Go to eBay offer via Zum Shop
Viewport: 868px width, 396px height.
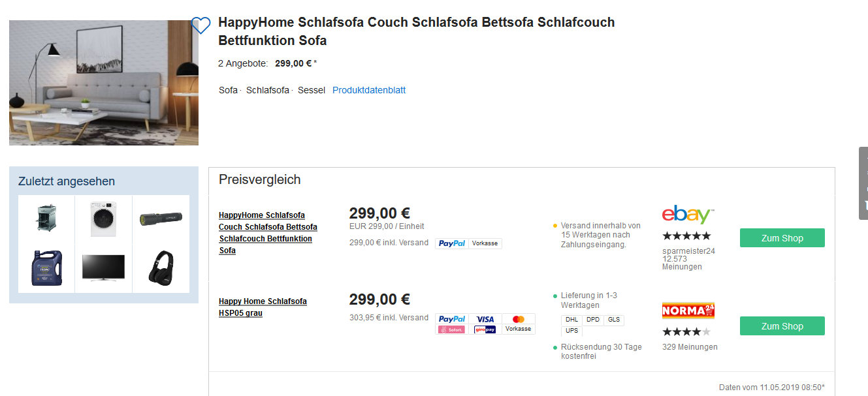pyautogui.click(x=782, y=238)
